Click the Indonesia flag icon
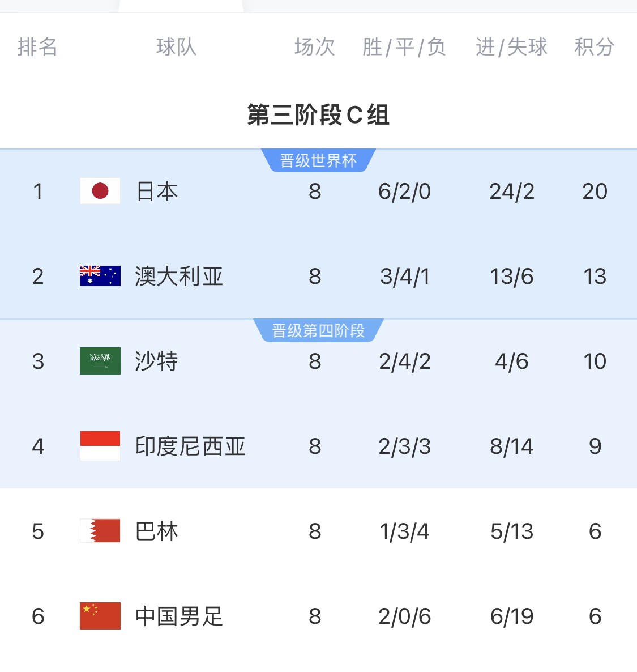 (x=100, y=446)
